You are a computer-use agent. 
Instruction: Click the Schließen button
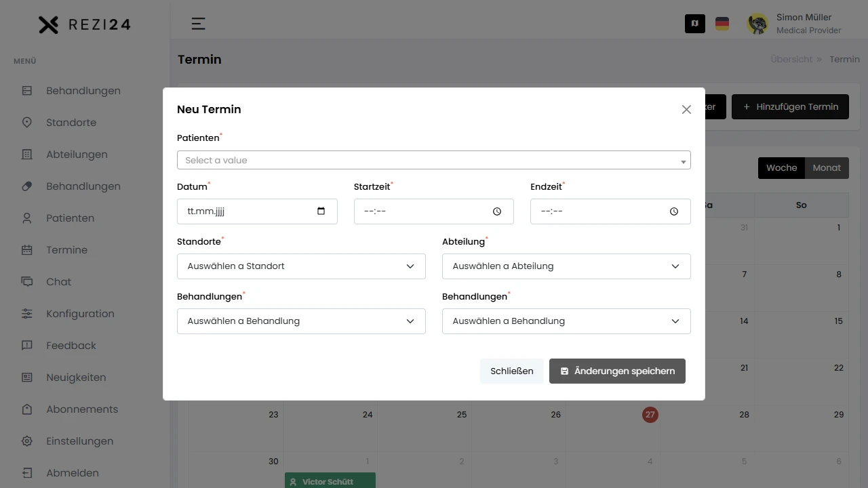coord(511,371)
